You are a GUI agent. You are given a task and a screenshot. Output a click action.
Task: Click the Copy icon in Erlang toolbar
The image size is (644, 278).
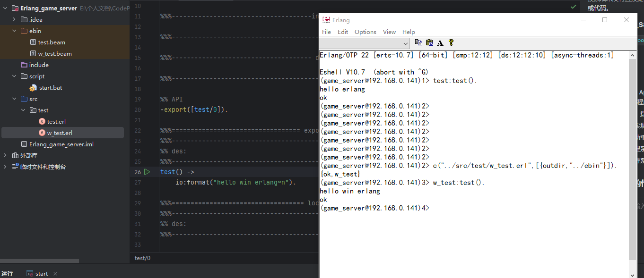418,43
